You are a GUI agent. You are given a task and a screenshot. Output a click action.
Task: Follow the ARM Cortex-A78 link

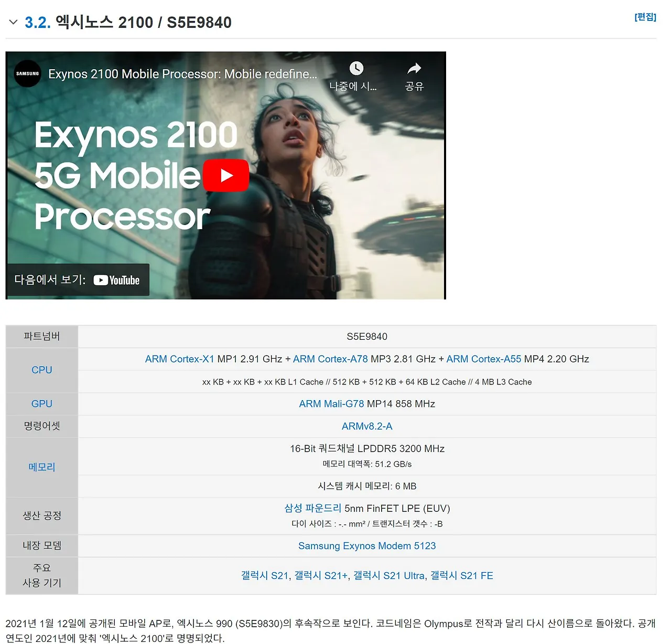pyautogui.click(x=330, y=359)
